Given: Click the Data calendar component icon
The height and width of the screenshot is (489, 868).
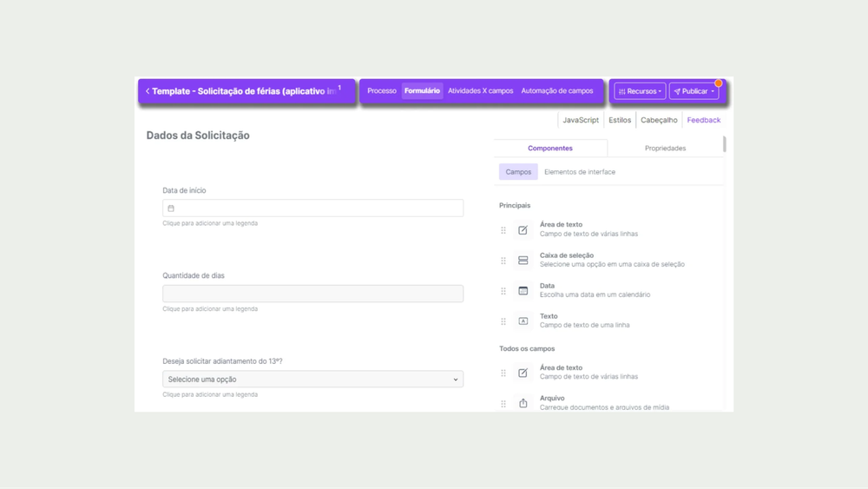Looking at the screenshot, I should [523, 291].
